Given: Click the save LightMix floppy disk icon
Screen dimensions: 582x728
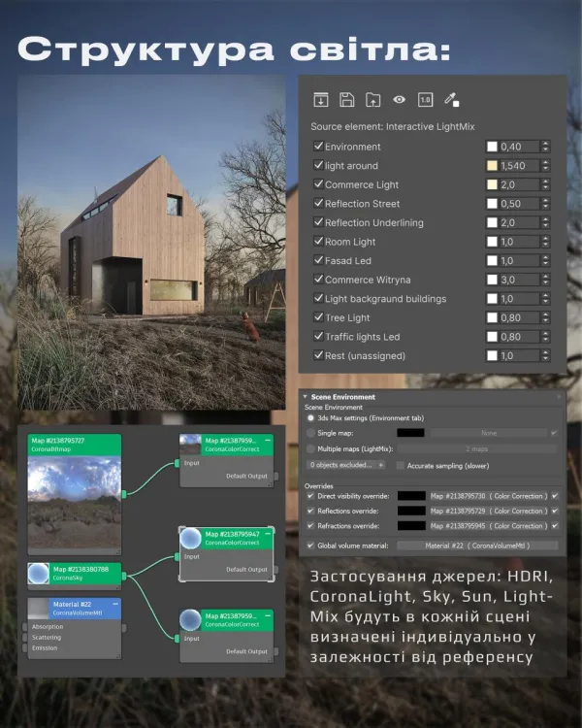Looking at the screenshot, I should point(347,99).
